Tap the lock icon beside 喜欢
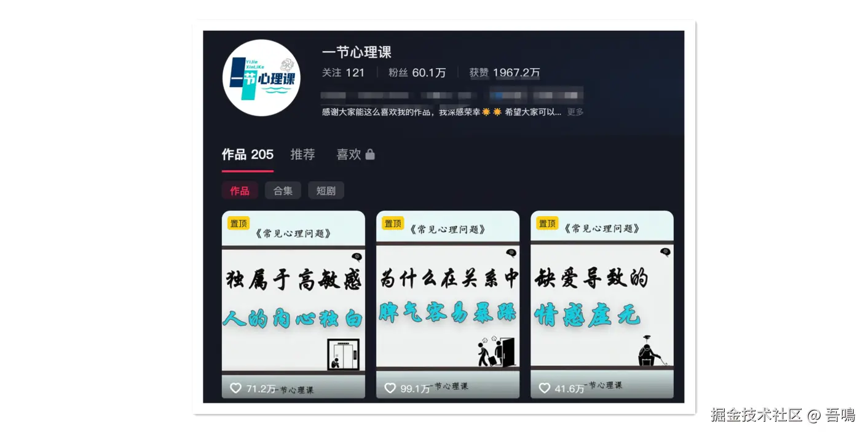 pyautogui.click(x=370, y=155)
